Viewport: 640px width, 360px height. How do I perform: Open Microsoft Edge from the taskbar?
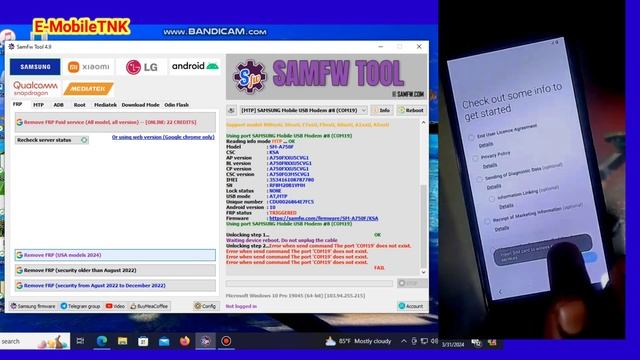[102, 341]
